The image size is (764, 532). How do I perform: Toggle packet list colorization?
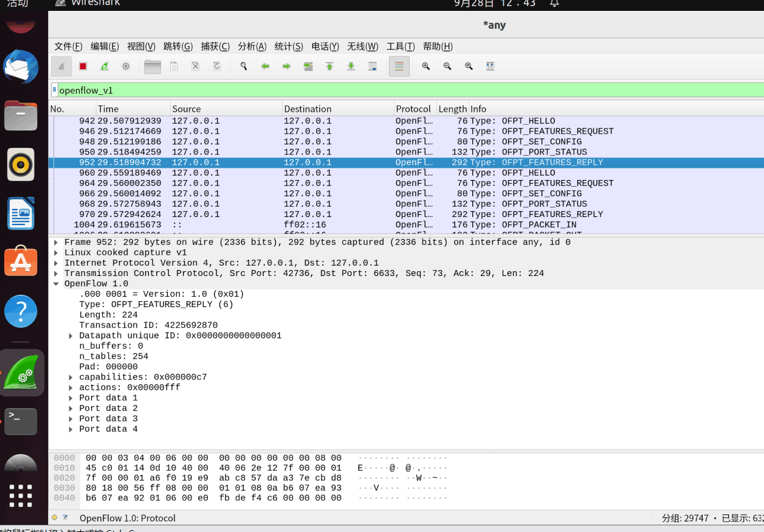coord(399,66)
